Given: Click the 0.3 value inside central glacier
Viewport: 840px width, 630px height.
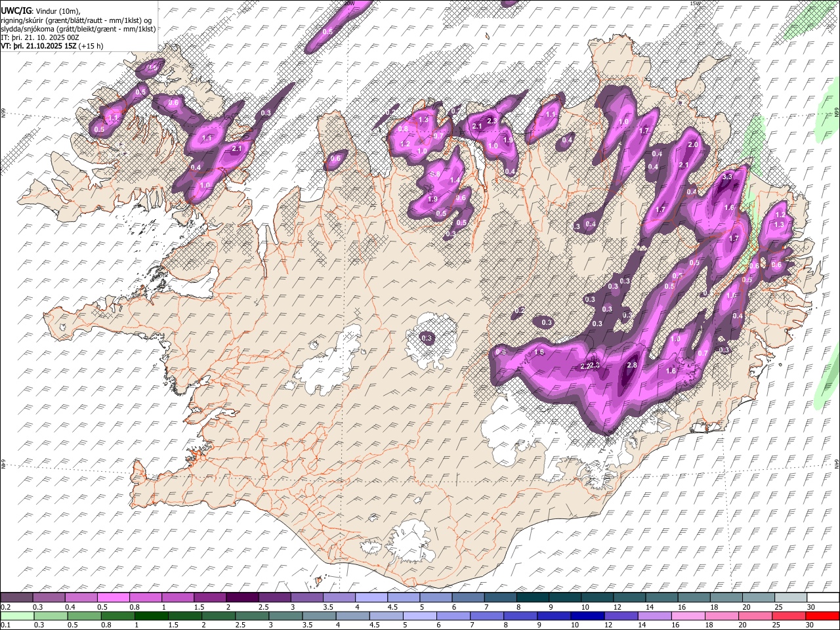Looking at the screenshot, I should [x=427, y=338].
